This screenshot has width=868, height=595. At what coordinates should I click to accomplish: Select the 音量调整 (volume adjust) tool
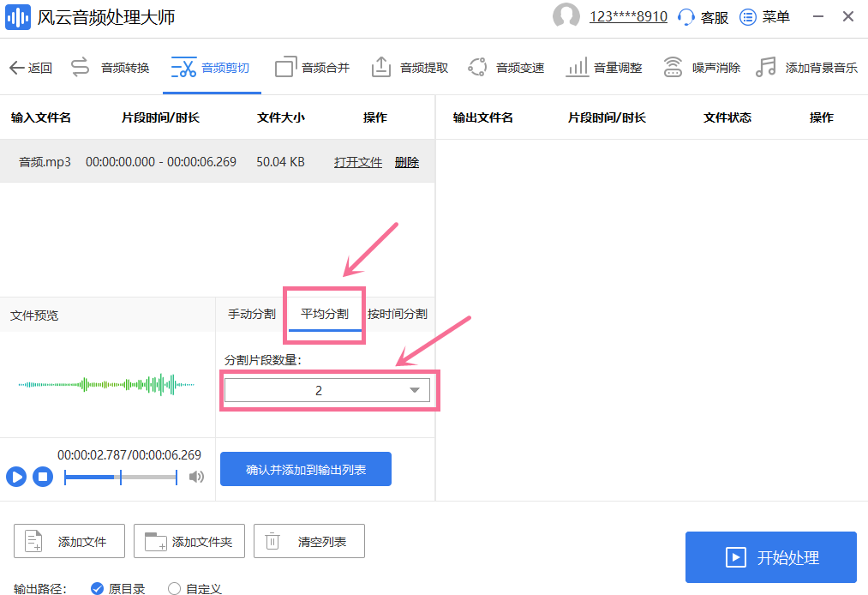615,66
